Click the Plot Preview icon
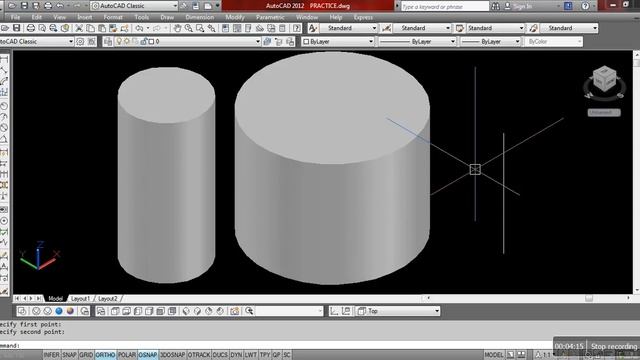Image resolution: width=640 pixels, height=360 pixels. (x=42, y=28)
